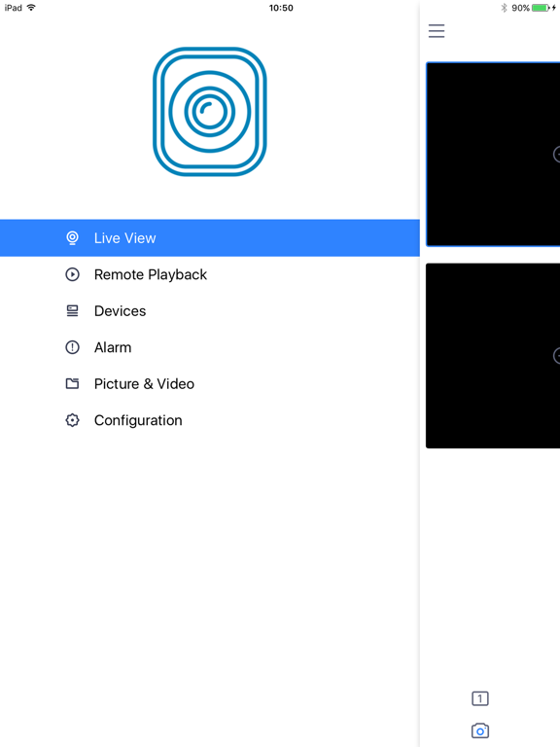Click the Devices stack icon
Image resolution: width=560 pixels, height=747 pixels.
(72, 310)
